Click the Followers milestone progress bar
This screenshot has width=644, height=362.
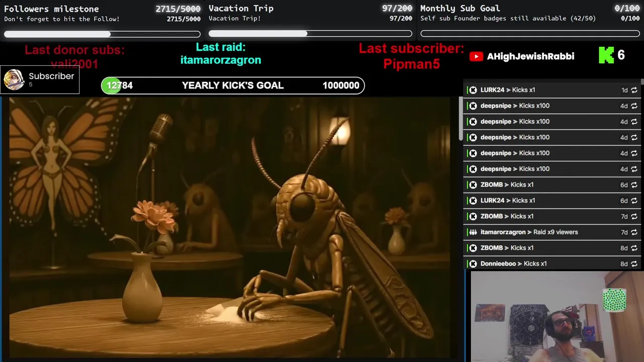tap(102, 34)
